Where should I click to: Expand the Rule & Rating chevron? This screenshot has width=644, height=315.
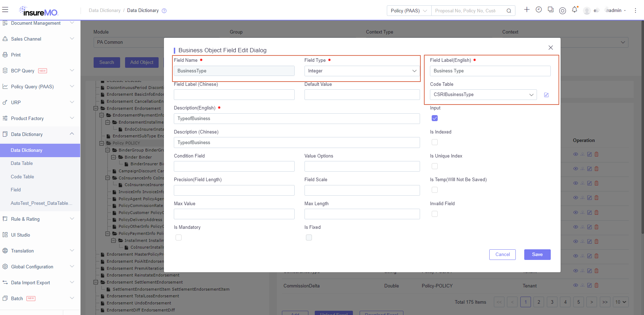click(72, 219)
